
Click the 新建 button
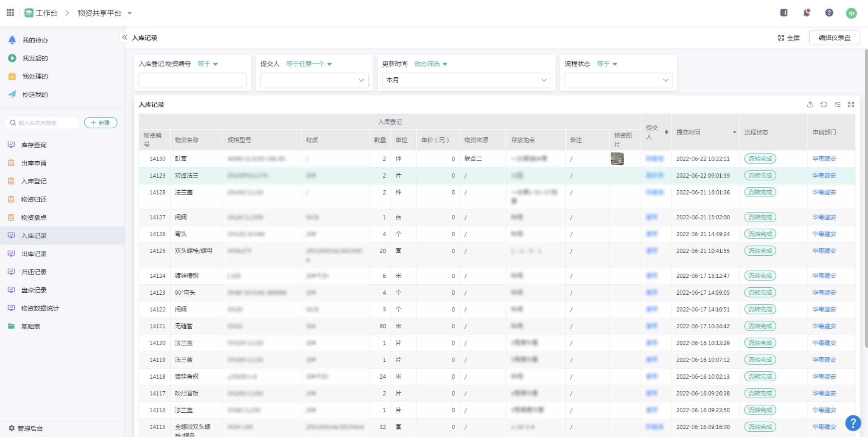click(x=100, y=123)
